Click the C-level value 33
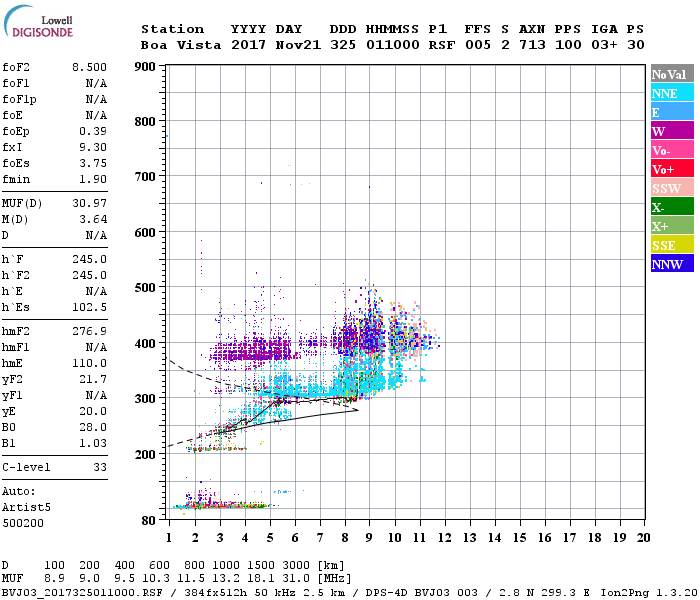The height and width of the screenshot is (600, 700). tap(100, 466)
